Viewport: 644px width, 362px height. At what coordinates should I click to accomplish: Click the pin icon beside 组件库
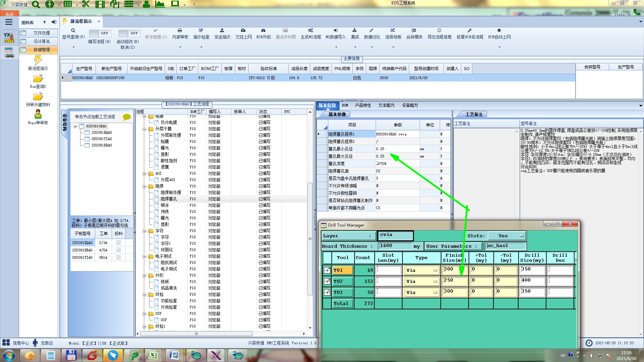tap(54, 22)
